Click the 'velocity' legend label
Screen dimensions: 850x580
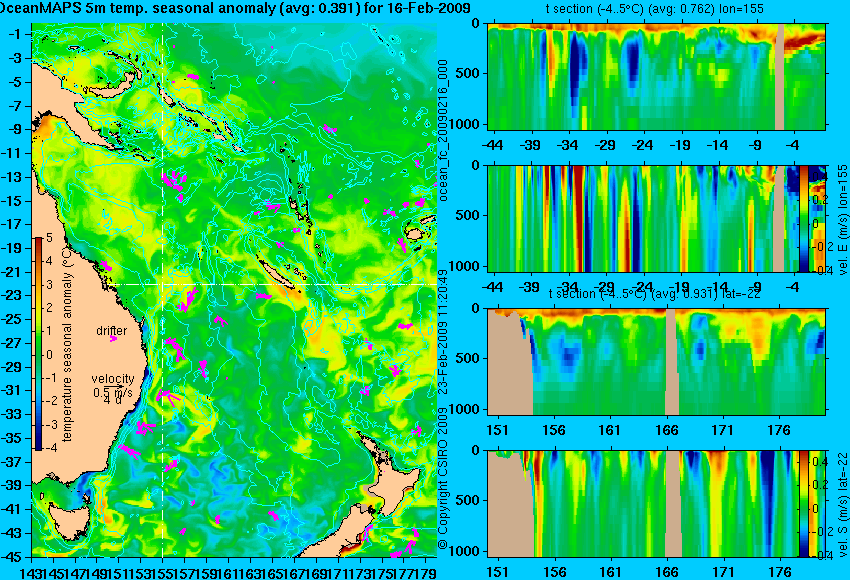pos(113,378)
